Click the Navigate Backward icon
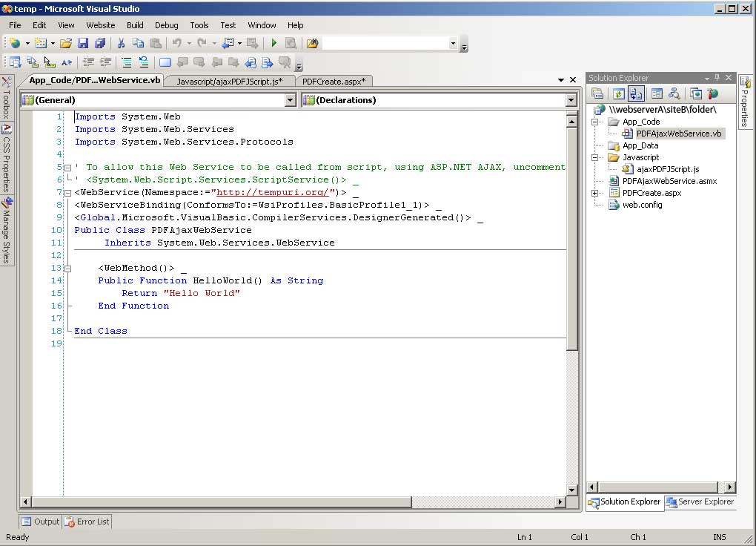Screen dimensions: 756x546 pyautogui.click(x=228, y=44)
